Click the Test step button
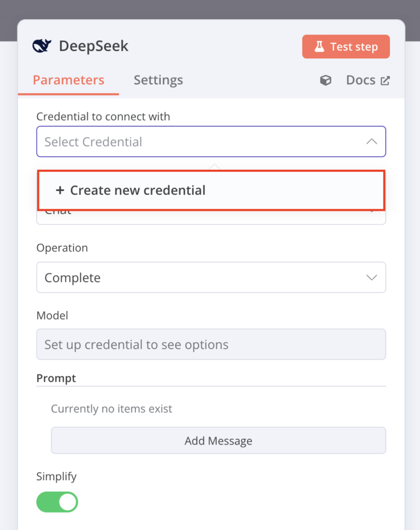 tap(346, 47)
